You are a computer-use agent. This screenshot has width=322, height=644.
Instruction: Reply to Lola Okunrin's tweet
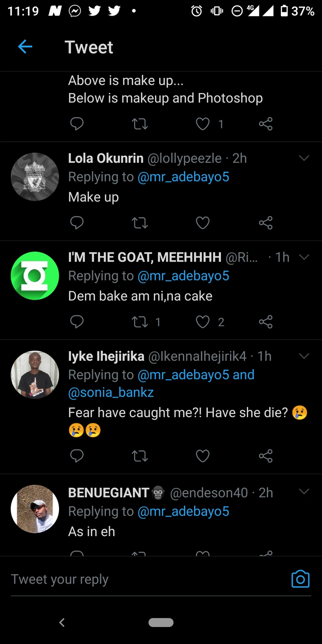point(77,222)
